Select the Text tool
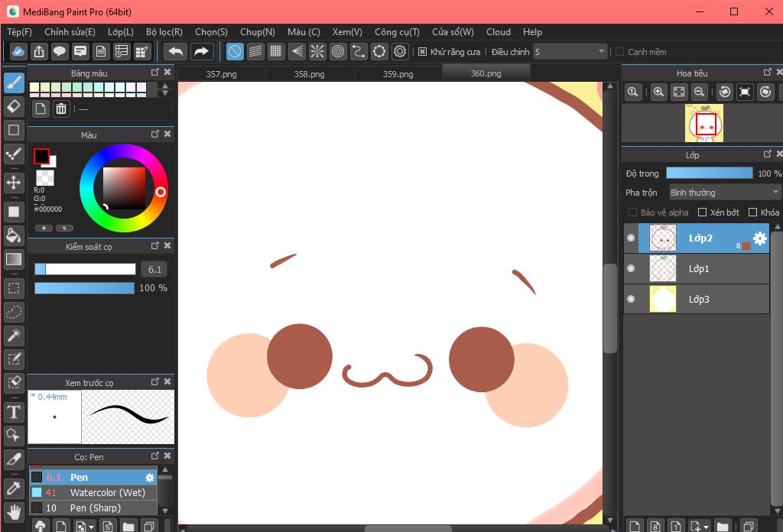This screenshot has width=783, height=532. (14, 412)
